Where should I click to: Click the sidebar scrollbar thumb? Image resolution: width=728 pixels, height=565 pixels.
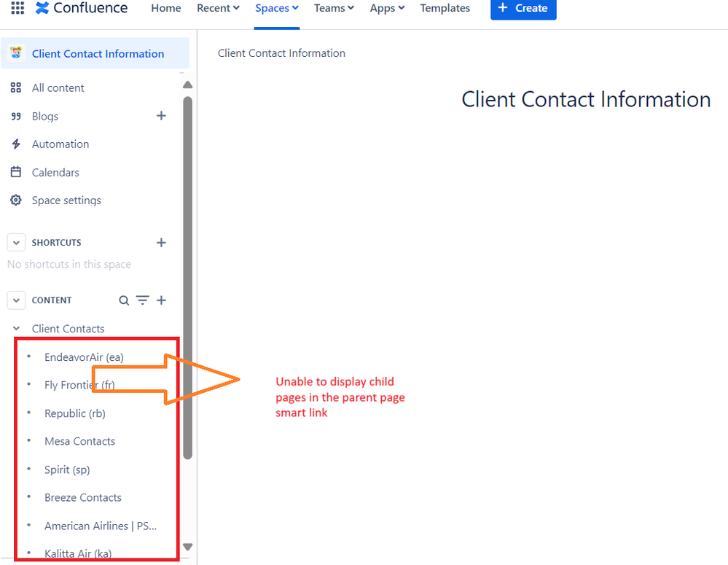tap(187, 278)
